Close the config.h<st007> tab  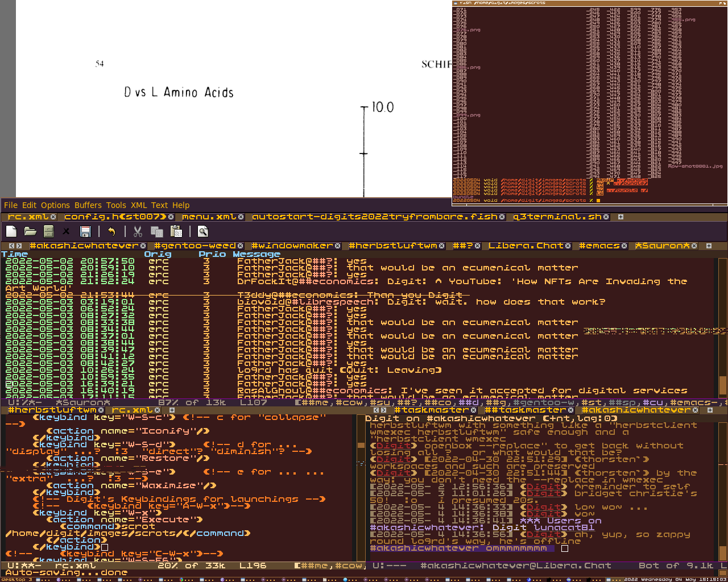(x=171, y=217)
